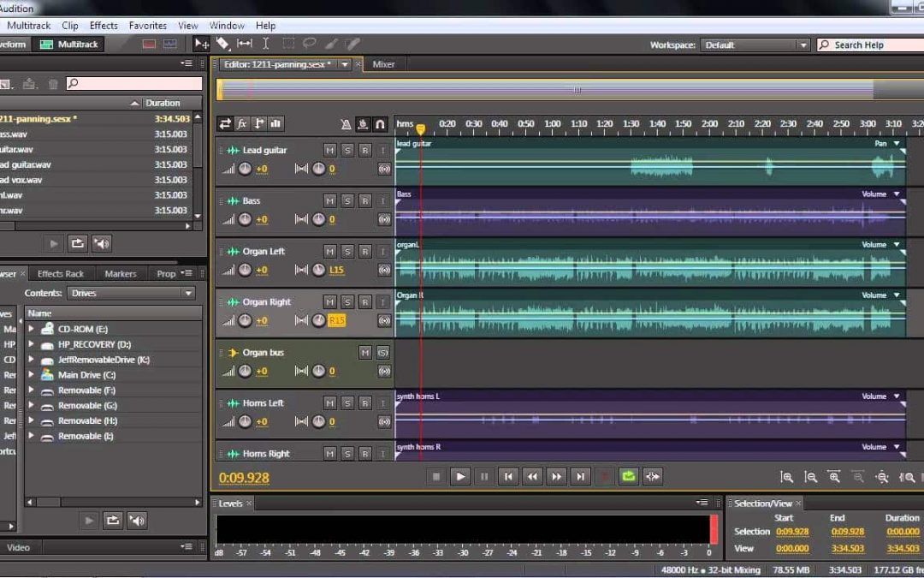Viewport: 924px width, 578px height.
Task: Solo the Organ bus
Action: pos(383,353)
